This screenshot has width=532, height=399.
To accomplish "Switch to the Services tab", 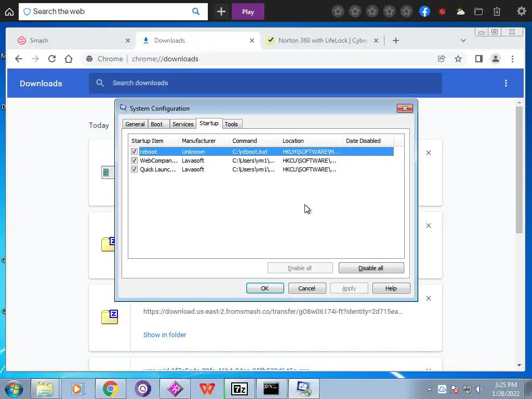I will [183, 124].
